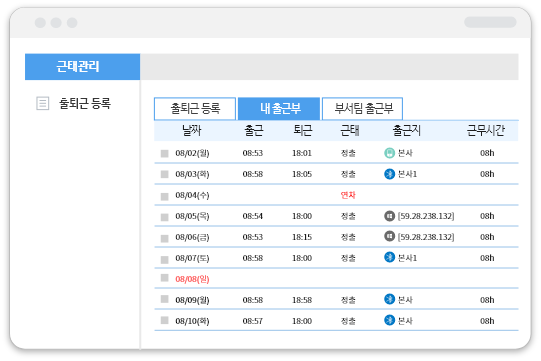
Task: Click clock-out time 18:05
Action: coord(302,174)
